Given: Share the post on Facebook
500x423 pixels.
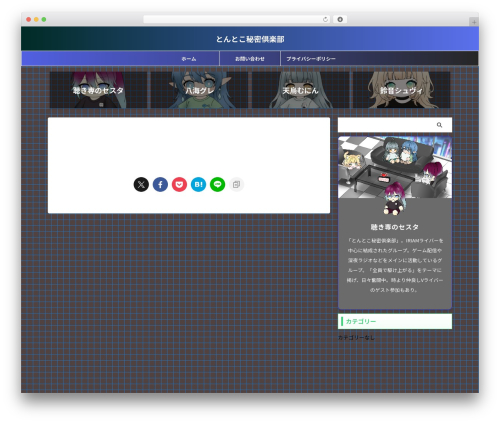Looking at the screenshot, I should point(160,184).
